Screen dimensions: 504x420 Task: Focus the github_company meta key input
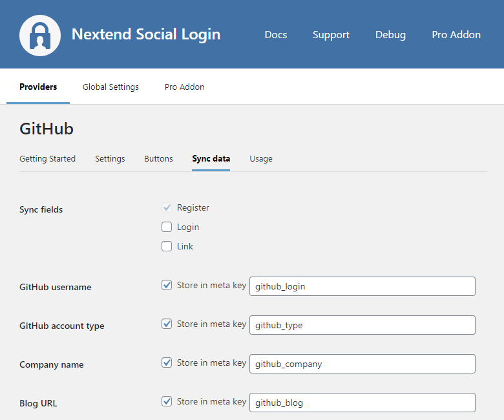[x=362, y=364]
